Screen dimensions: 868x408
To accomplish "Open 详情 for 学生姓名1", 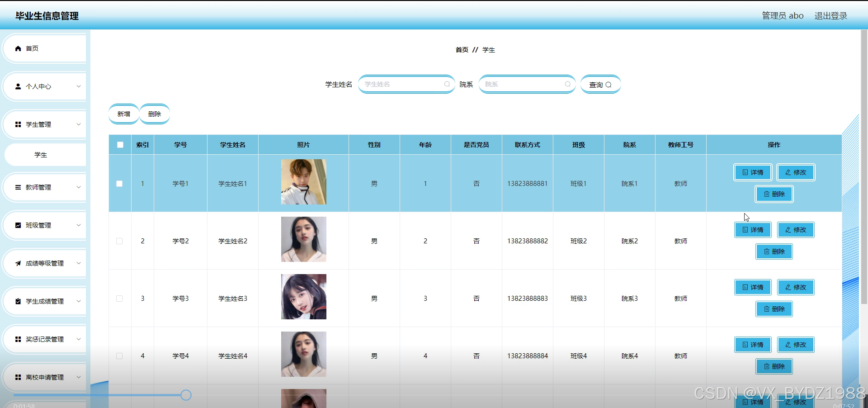I will (x=753, y=172).
